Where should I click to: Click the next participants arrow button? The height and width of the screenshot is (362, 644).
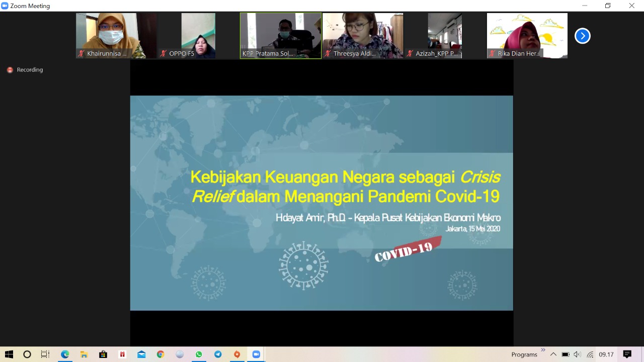582,36
